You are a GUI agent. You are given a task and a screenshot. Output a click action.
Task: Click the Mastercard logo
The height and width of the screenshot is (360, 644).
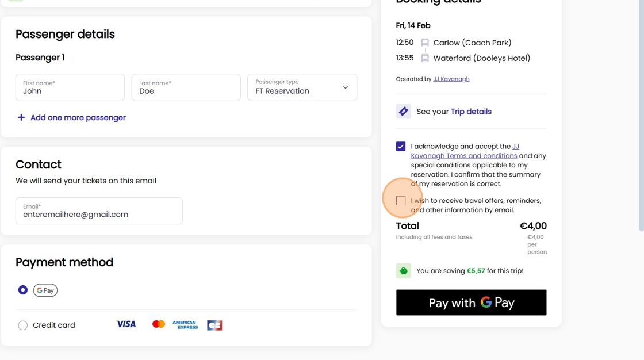[159, 324]
